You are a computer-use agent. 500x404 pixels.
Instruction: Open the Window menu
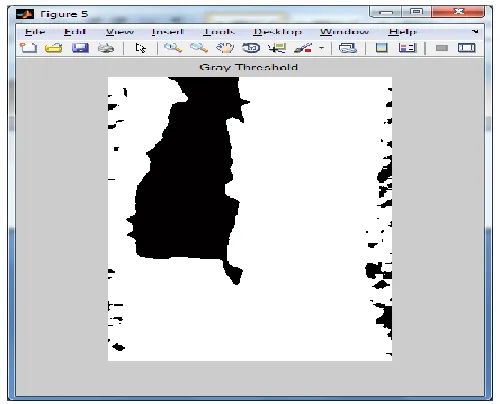pyautogui.click(x=345, y=32)
